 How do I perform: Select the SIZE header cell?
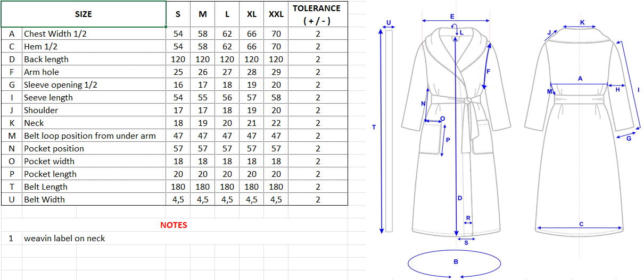tap(84, 14)
